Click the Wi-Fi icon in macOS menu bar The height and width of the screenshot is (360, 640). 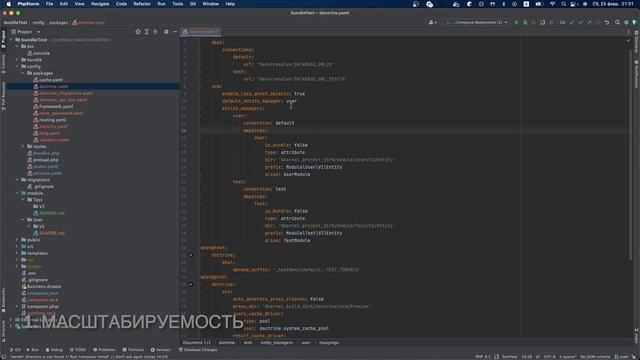(x=552, y=4)
